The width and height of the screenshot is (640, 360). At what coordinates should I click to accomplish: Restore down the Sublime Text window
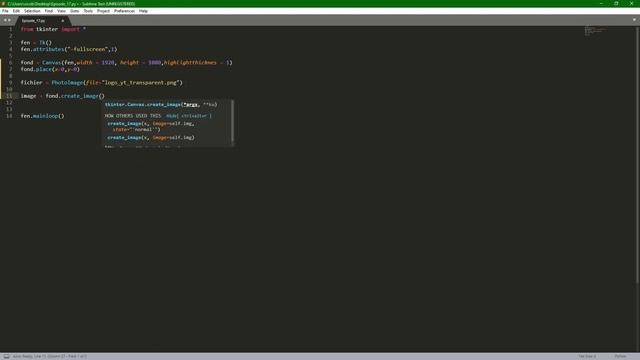click(616, 4)
